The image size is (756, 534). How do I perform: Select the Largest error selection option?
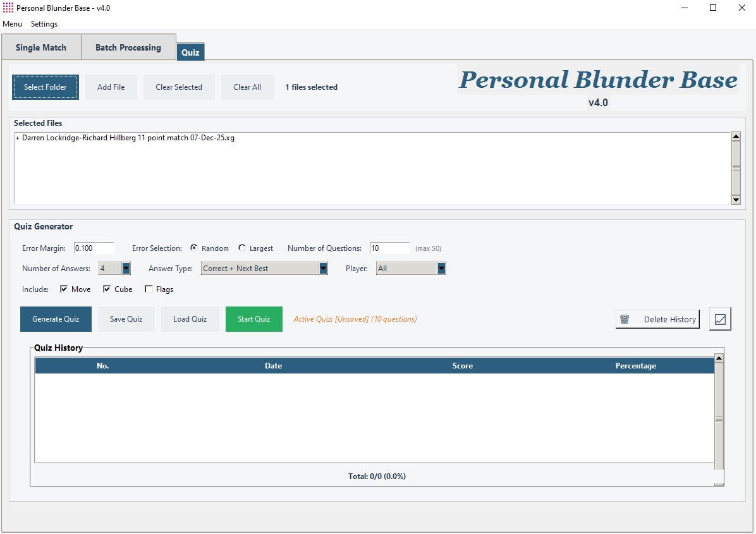point(242,248)
